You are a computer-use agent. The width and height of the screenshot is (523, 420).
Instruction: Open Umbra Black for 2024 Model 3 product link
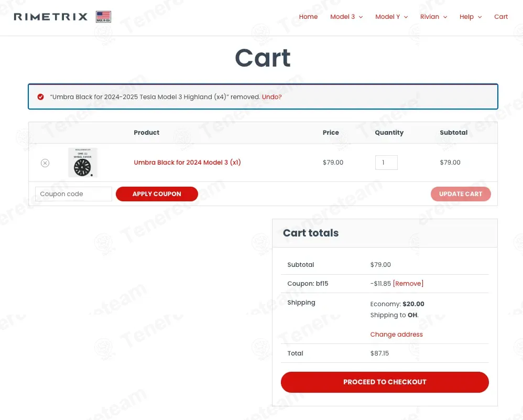pos(187,163)
